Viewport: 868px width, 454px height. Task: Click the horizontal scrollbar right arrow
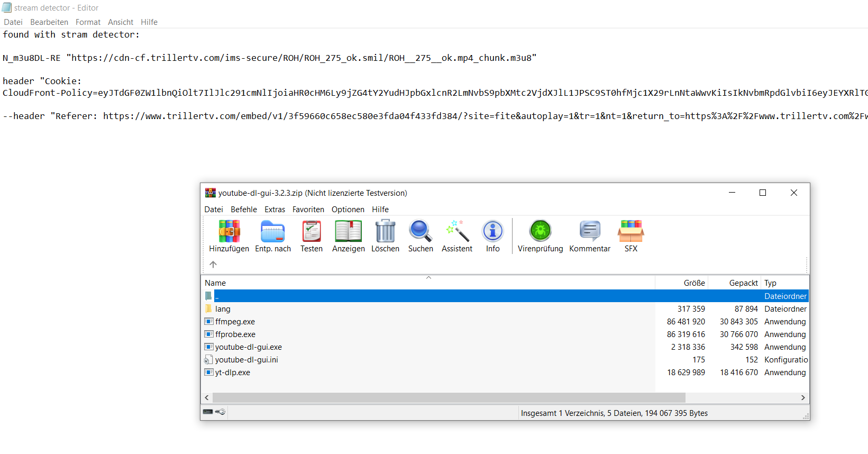[803, 397]
